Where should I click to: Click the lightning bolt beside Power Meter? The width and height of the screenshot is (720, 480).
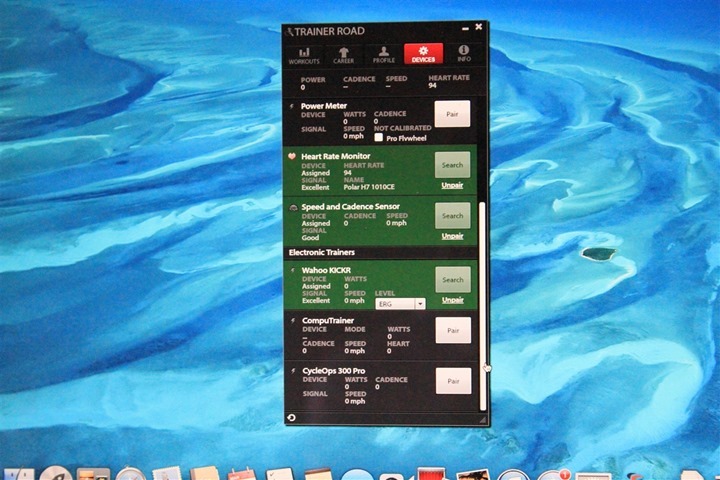coord(292,106)
